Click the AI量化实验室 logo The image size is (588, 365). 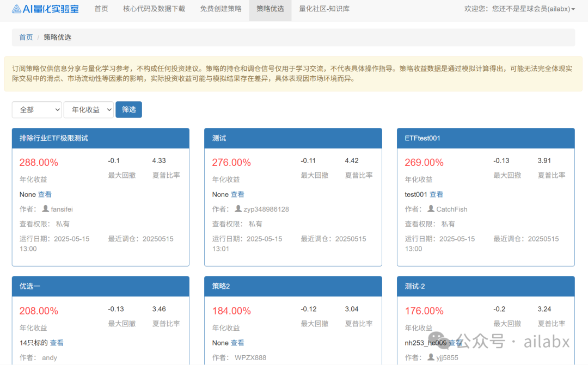point(45,9)
